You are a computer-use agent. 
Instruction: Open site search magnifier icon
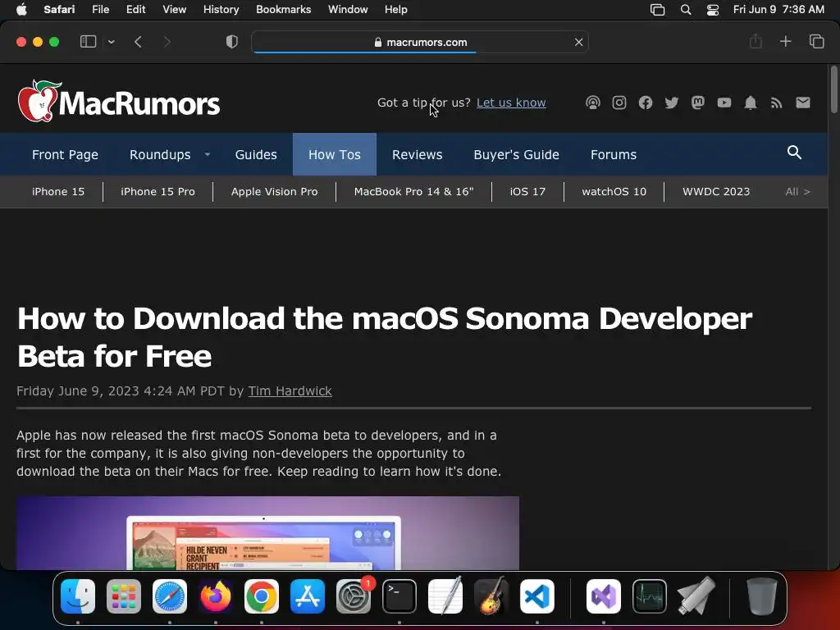point(794,153)
